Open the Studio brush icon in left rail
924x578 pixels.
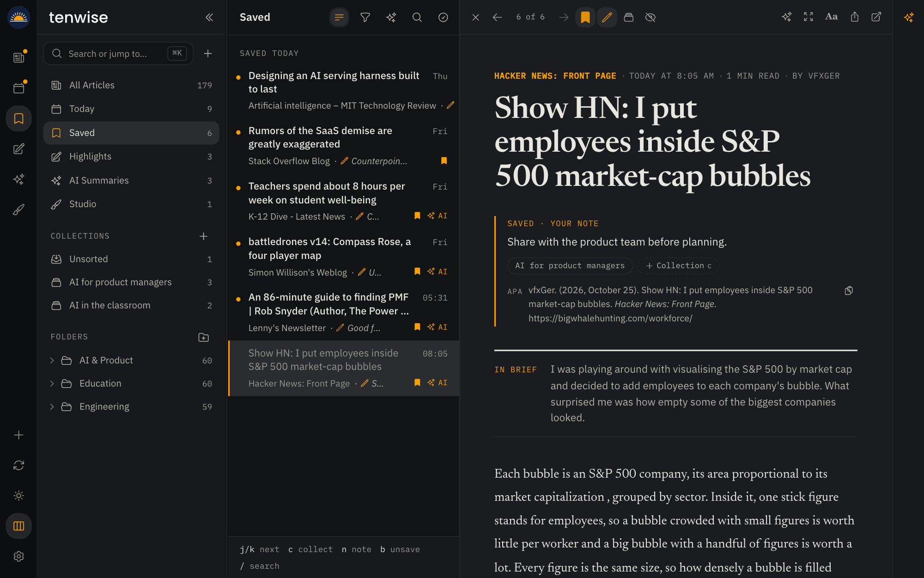(18, 209)
